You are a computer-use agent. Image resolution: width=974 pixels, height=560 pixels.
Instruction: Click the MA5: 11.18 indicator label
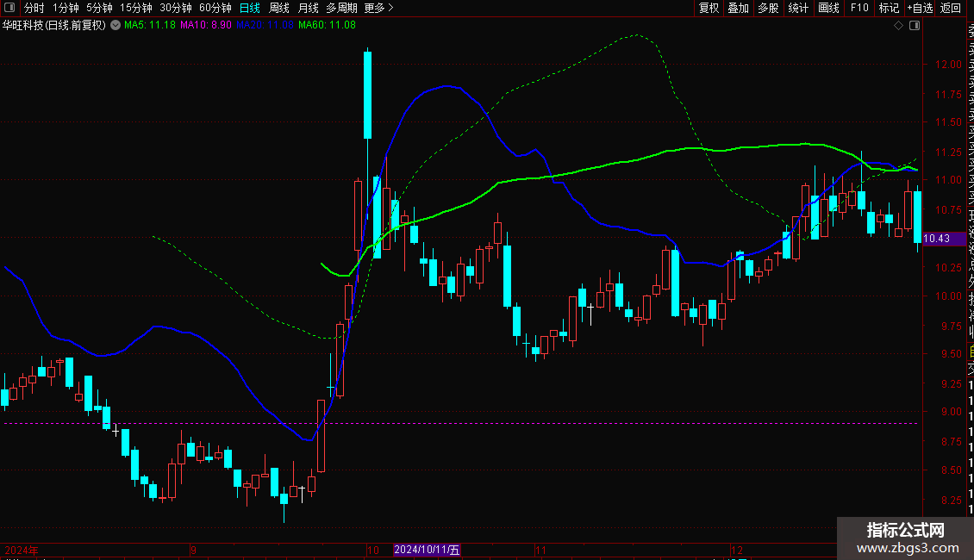150,25
